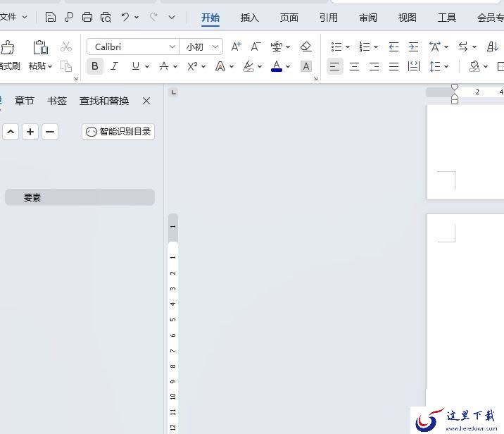
Task: Apply text highlight color pen
Action: click(248, 66)
